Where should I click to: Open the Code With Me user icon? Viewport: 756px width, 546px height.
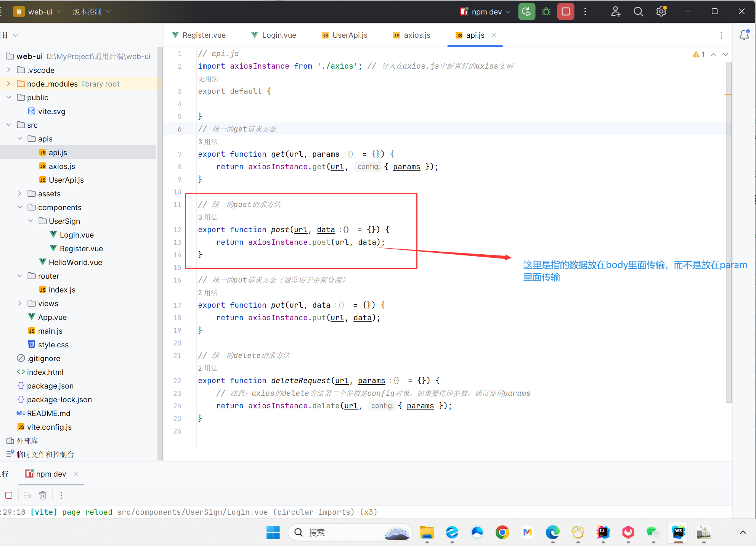[x=616, y=12]
